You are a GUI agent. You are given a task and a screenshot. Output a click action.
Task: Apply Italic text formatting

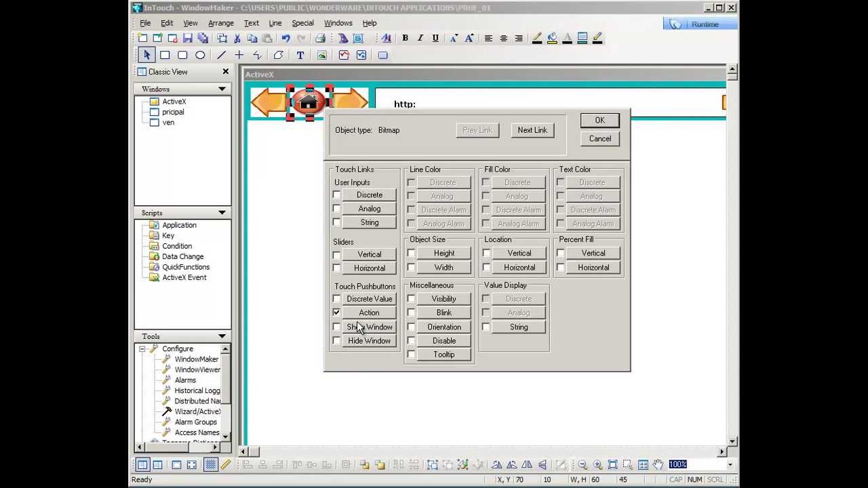point(420,39)
